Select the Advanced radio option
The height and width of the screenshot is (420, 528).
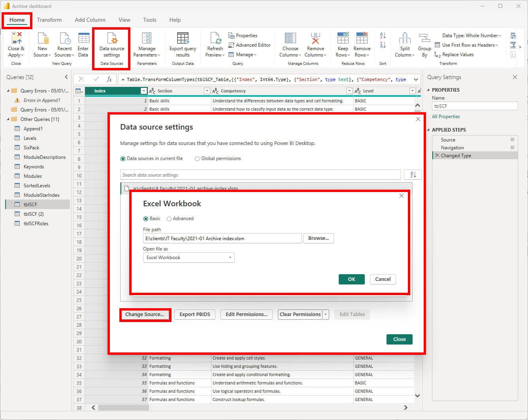tap(169, 219)
